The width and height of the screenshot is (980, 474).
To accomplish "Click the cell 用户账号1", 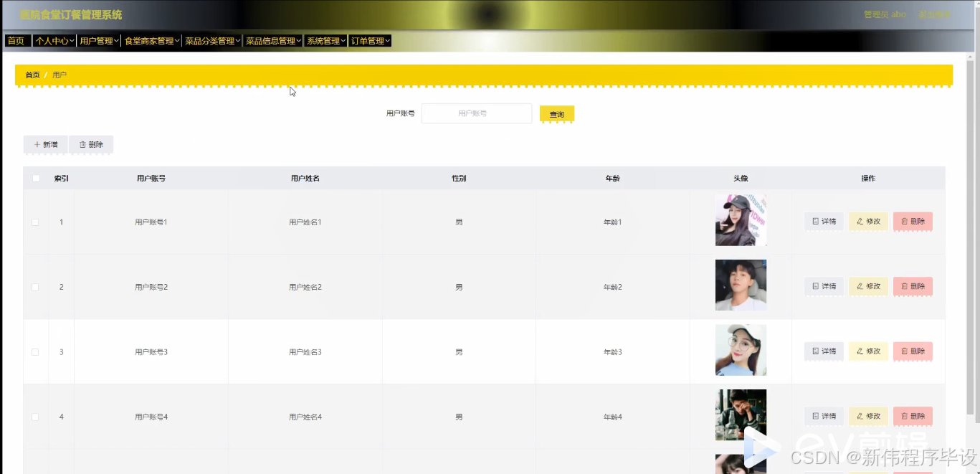I will coord(151,222).
